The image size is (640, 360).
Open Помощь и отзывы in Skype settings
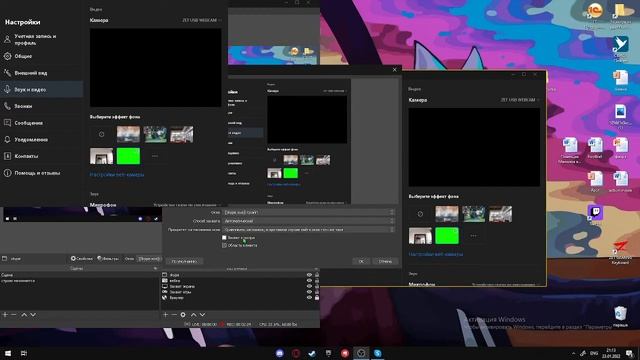(x=42, y=173)
